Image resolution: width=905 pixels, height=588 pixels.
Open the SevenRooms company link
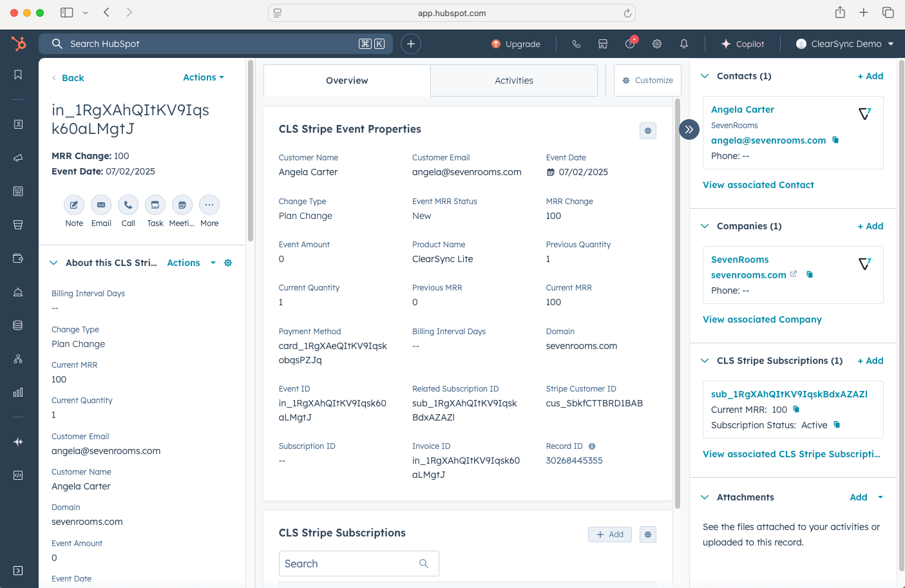click(x=740, y=260)
